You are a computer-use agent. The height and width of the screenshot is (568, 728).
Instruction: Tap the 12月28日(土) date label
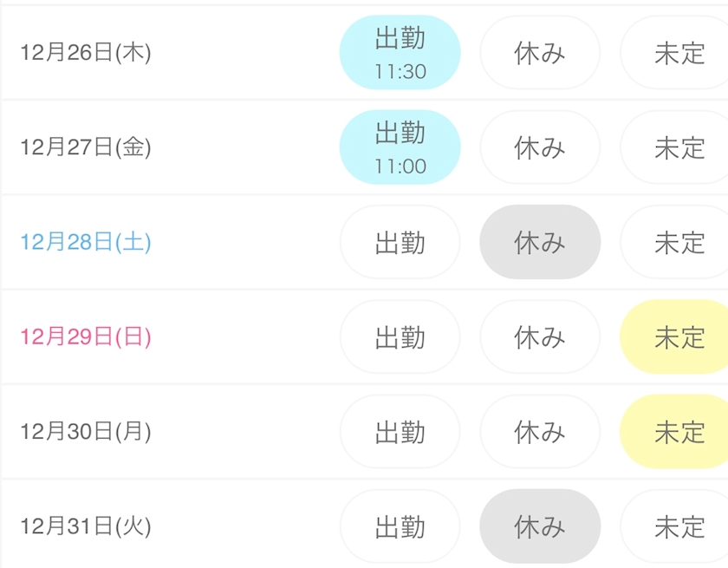click(x=86, y=243)
